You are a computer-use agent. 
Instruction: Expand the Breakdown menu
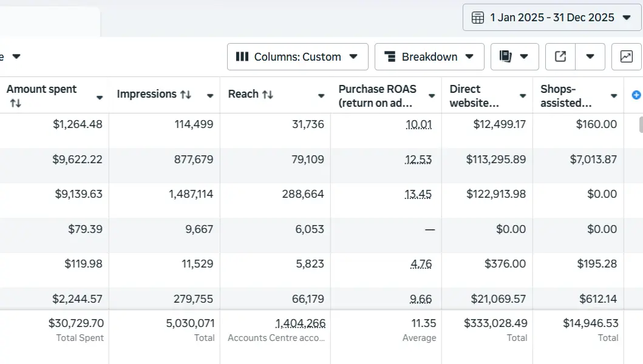(x=429, y=56)
